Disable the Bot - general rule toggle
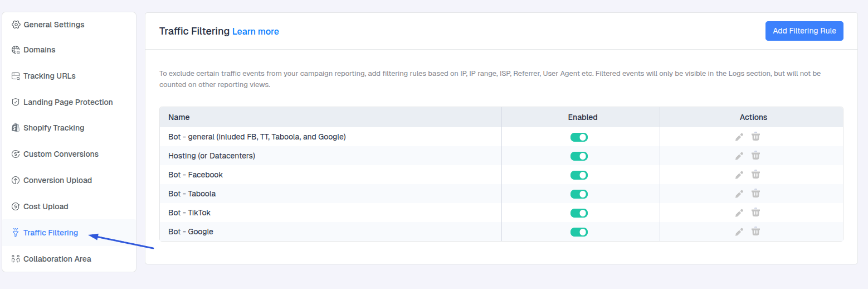Image resolution: width=868 pixels, height=289 pixels. tap(579, 137)
